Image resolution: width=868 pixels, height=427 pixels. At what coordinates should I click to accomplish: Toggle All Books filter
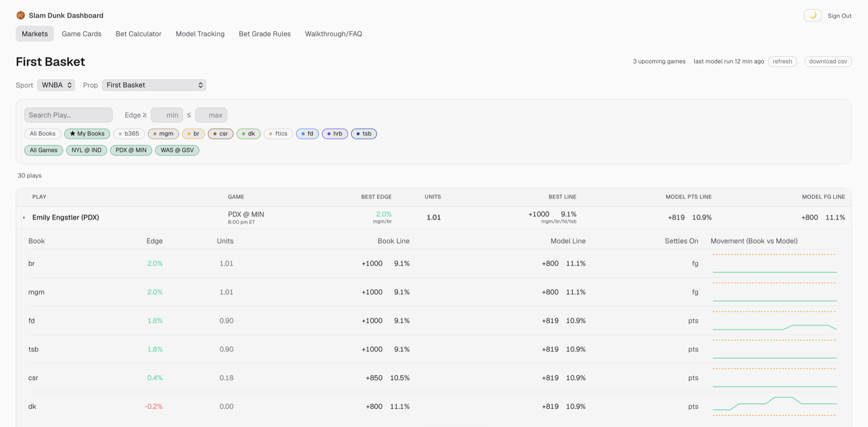coord(43,134)
